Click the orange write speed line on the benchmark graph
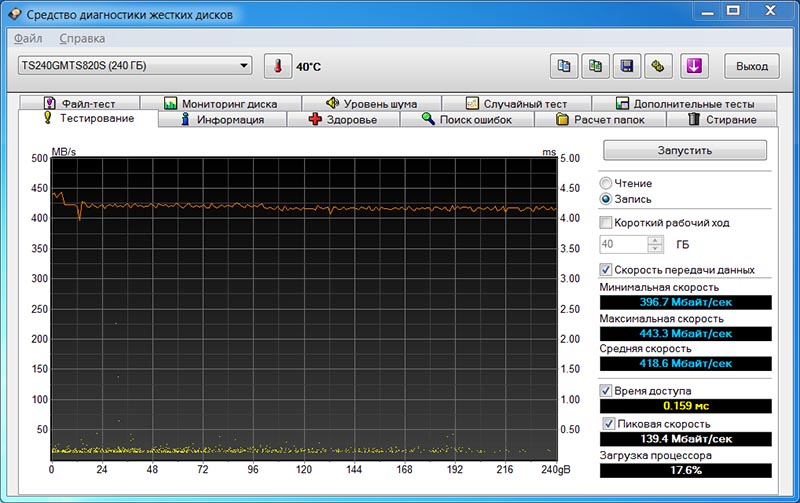Screen dimensions: 800x503 pos(306,208)
